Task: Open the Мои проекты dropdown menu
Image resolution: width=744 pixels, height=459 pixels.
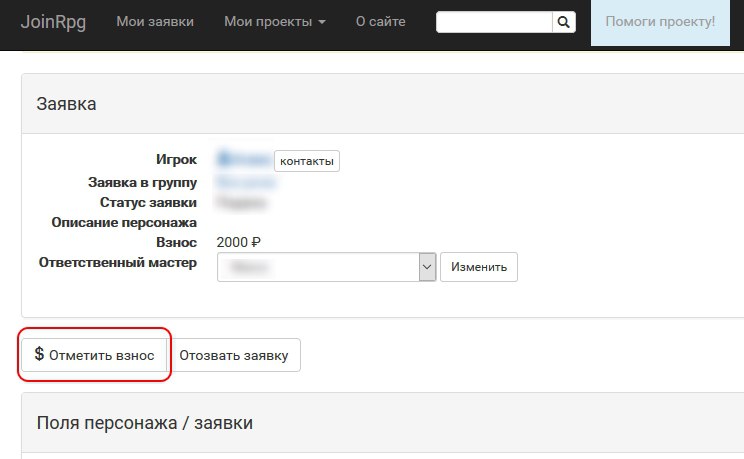Action: tap(275, 22)
